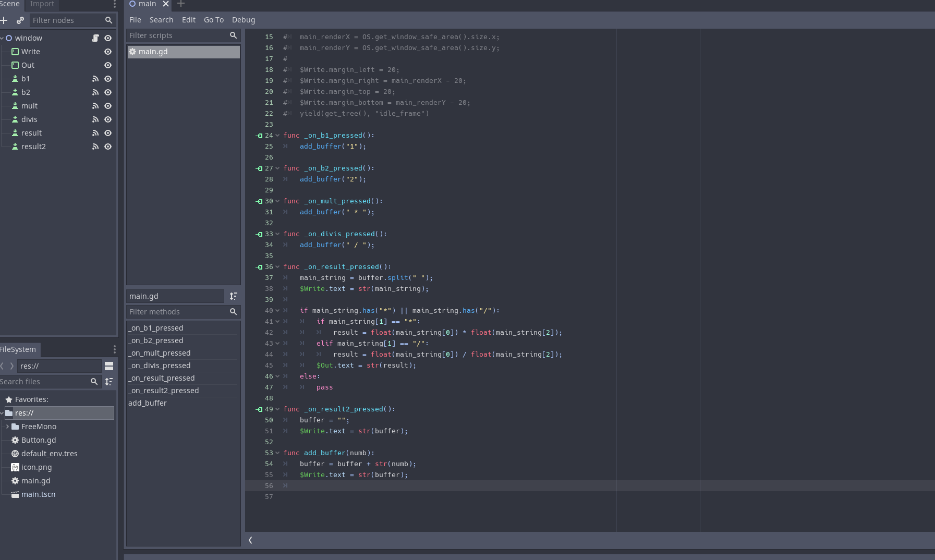Viewport: 935px width, 560px height.
Task: Collapse the window root node in scene tree
Action: click(x=2, y=38)
